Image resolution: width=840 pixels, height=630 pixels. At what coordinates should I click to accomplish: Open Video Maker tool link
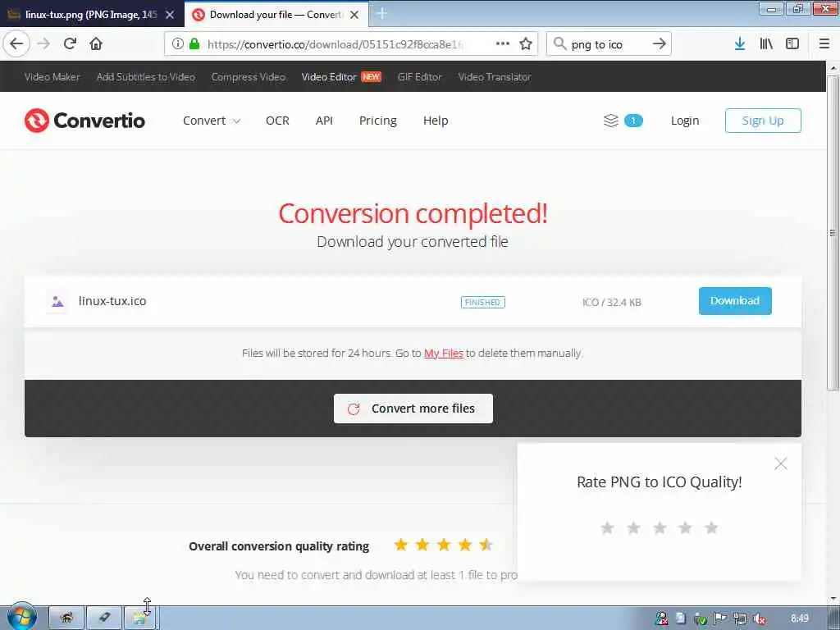tap(52, 76)
